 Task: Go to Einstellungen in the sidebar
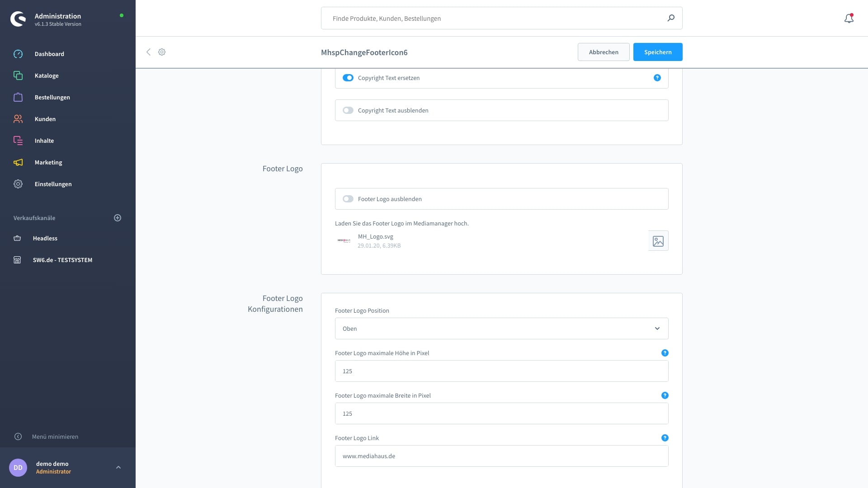(53, 184)
